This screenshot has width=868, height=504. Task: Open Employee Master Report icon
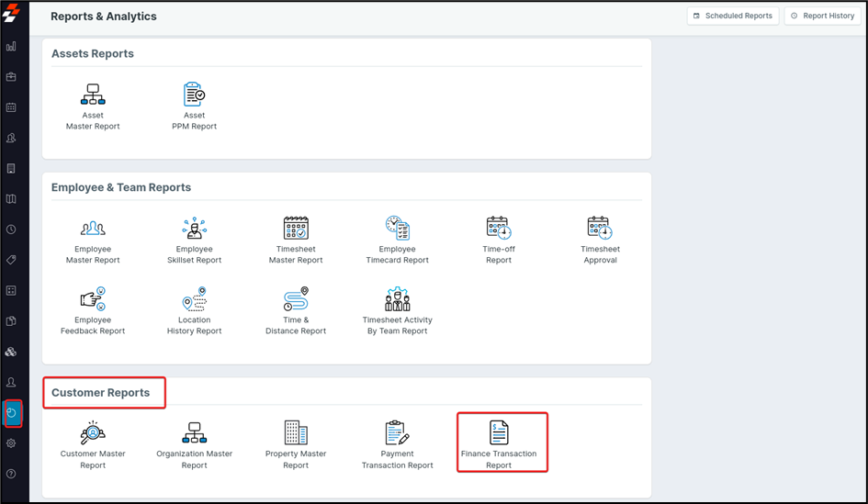tap(93, 228)
